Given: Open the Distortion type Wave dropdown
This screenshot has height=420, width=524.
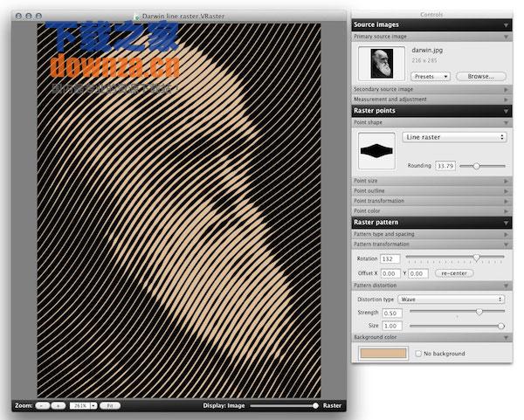Looking at the screenshot, I should tap(452, 300).
